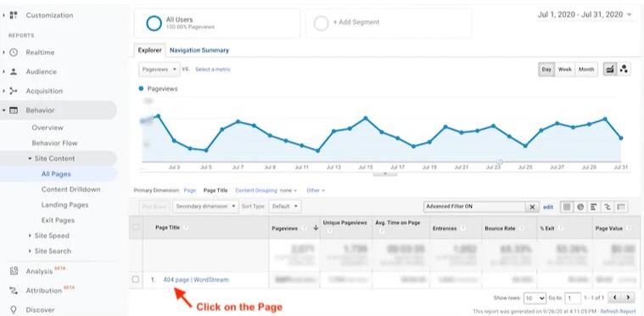The width and height of the screenshot is (644, 316).
Task: Set graph interval to Week
Action: (565, 69)
